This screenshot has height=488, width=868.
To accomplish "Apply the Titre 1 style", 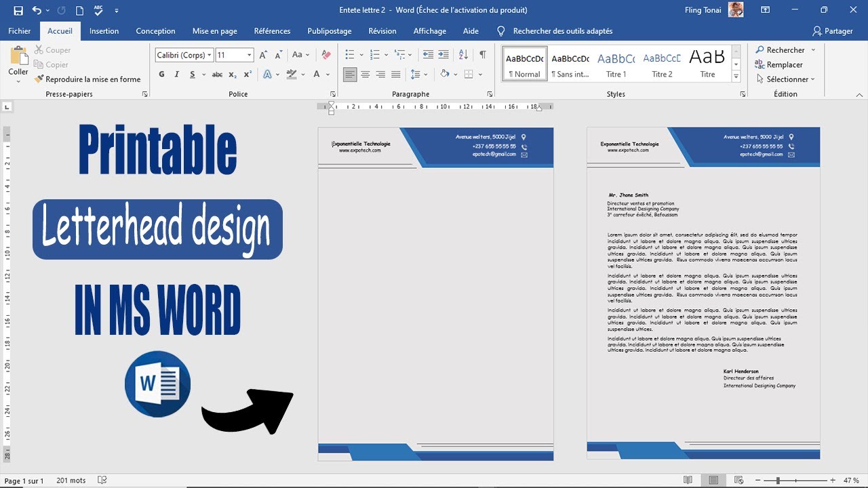I will click(x=616, y=64).
